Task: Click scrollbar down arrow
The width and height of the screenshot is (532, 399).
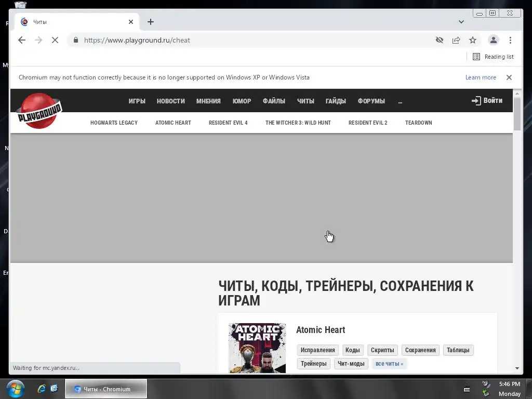Action: click(517, 368)
